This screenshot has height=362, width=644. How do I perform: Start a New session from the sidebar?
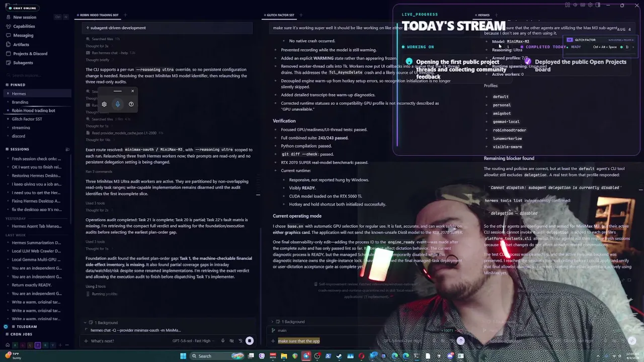coord(36,17)
